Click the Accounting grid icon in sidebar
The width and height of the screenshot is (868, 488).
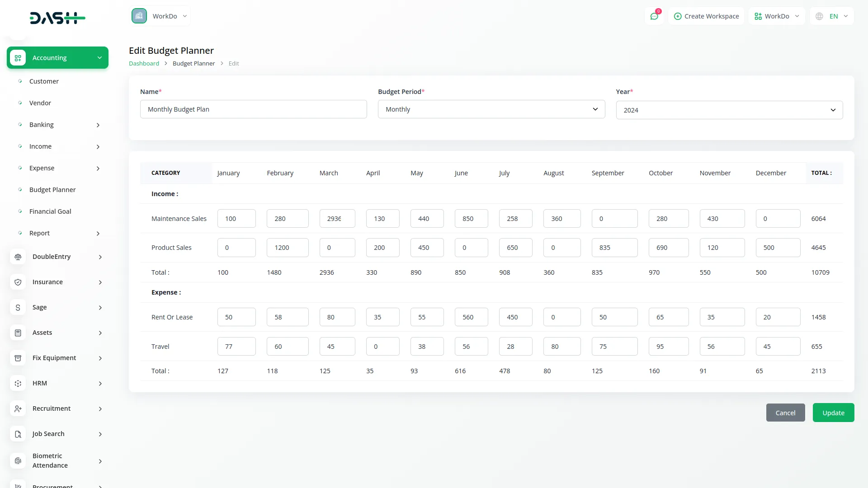(x=18, y=57)
